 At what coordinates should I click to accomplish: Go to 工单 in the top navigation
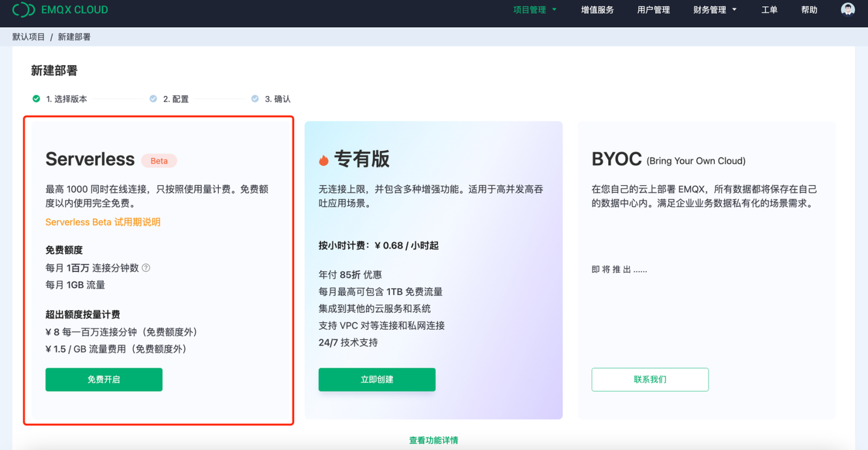click(769, 10)
